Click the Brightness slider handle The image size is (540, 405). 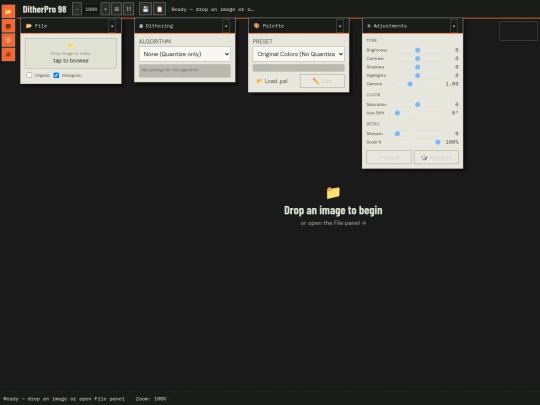tap(417, 50)
